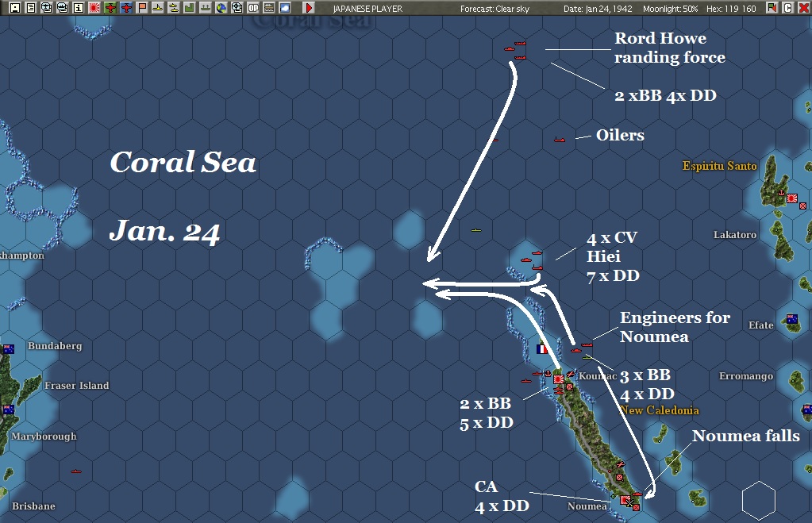Click the 'Forecast: Clear sky' status text
Image resolution: width=812 pixels, height=523 pixels.
pyautogui.click(x=495, y=9)
